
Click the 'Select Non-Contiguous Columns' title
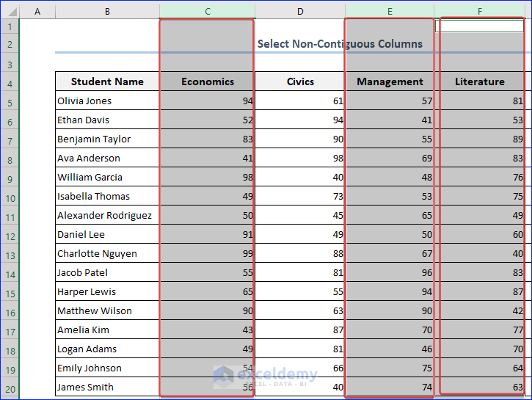click(x=340, y=44)
